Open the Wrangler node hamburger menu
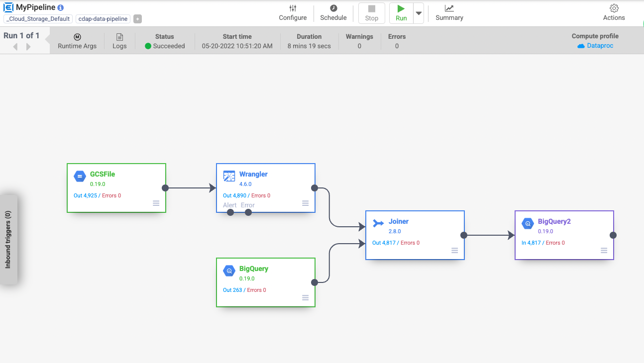644x363 pixels. tap(305, 203)
